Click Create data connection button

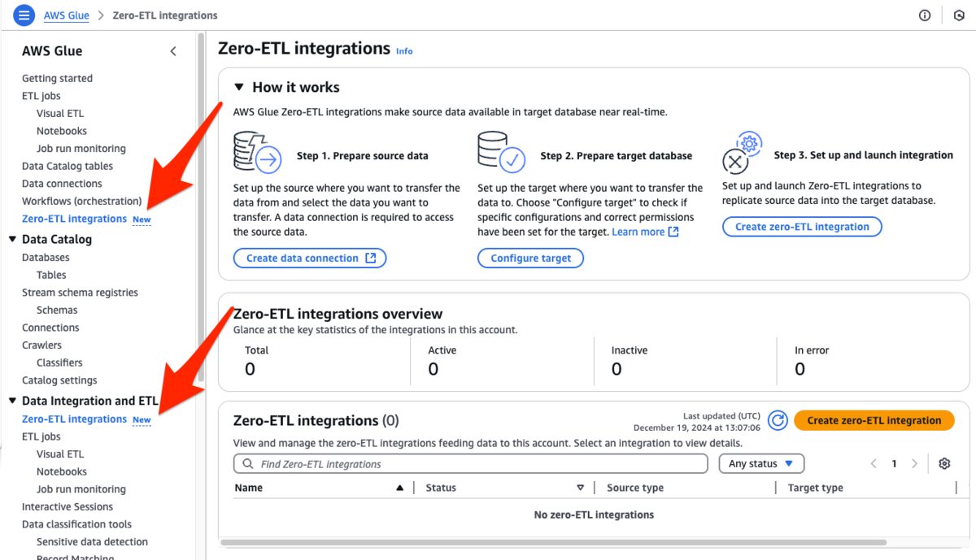coord(310,258)
